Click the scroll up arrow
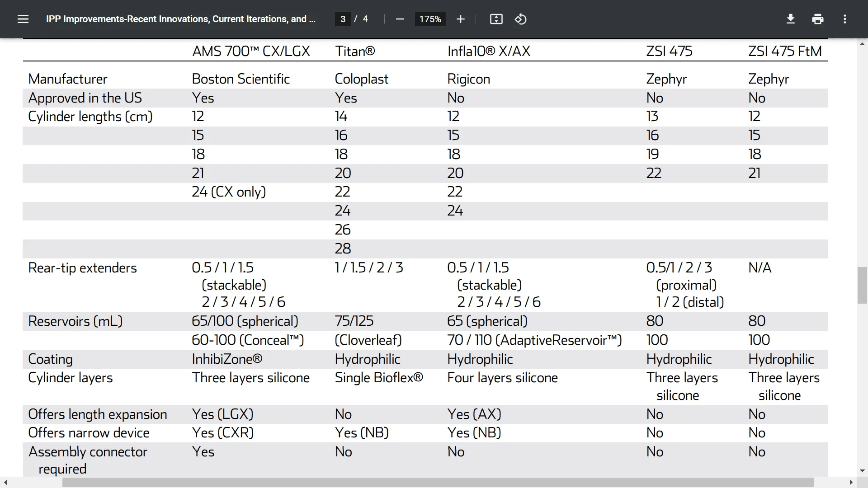The height and width of the screenshot is (488, 868). pos(862,44)
